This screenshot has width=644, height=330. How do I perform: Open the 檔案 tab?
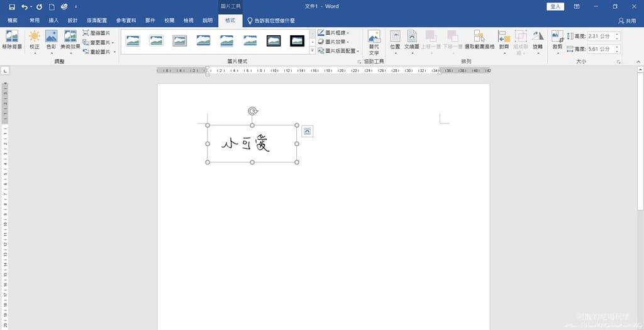13,20
